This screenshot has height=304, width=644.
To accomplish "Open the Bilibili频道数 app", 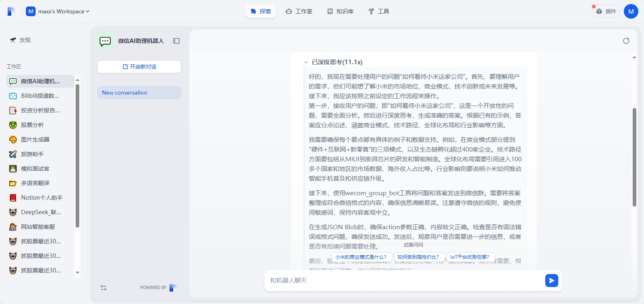I will click(40, 96).
